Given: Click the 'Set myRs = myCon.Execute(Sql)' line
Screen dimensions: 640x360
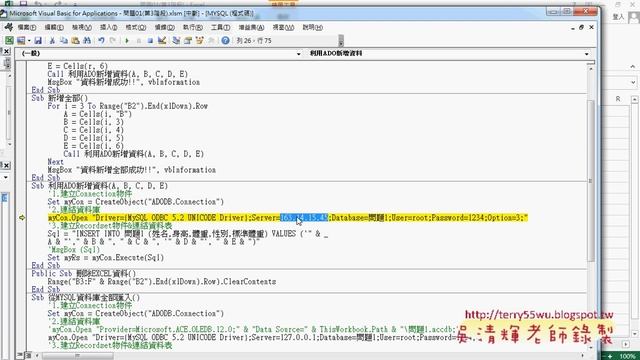Looking at the screenshot, I should pyautogui.click(x=106, y=258).
